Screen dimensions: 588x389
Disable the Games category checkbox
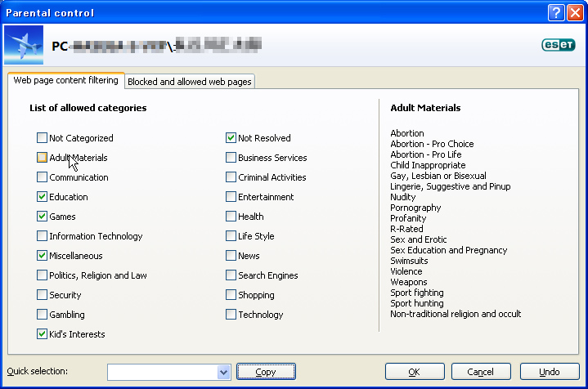coord(42,217)
